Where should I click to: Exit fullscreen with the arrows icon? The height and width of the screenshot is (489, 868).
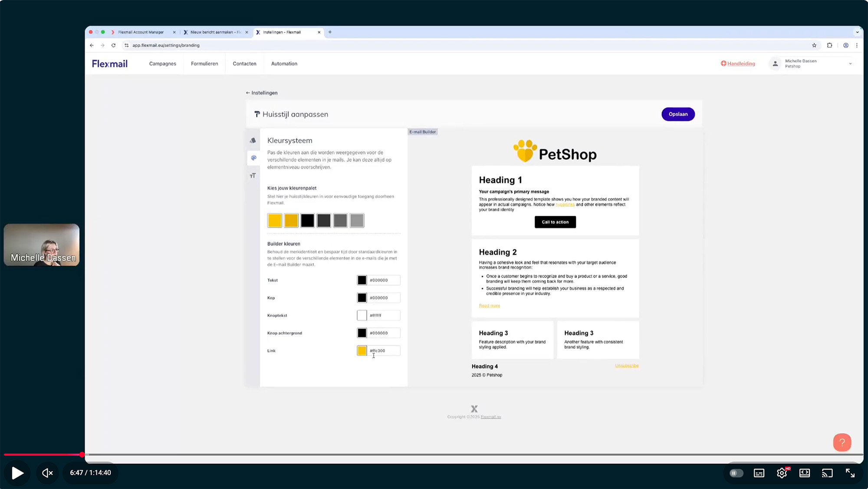[850, 473]
